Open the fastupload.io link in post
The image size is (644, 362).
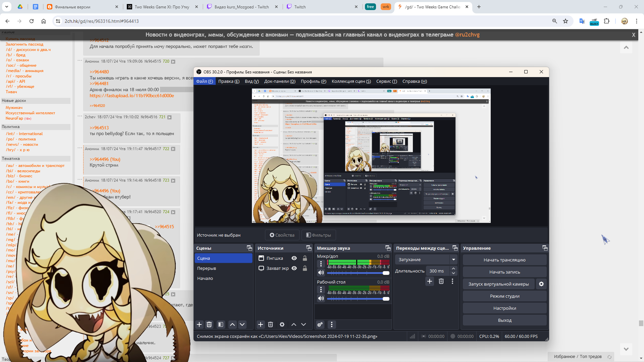pos(132,96)
